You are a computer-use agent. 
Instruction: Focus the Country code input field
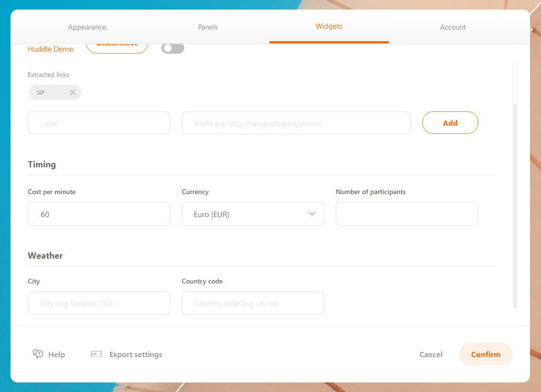click(x=253, y=303)
